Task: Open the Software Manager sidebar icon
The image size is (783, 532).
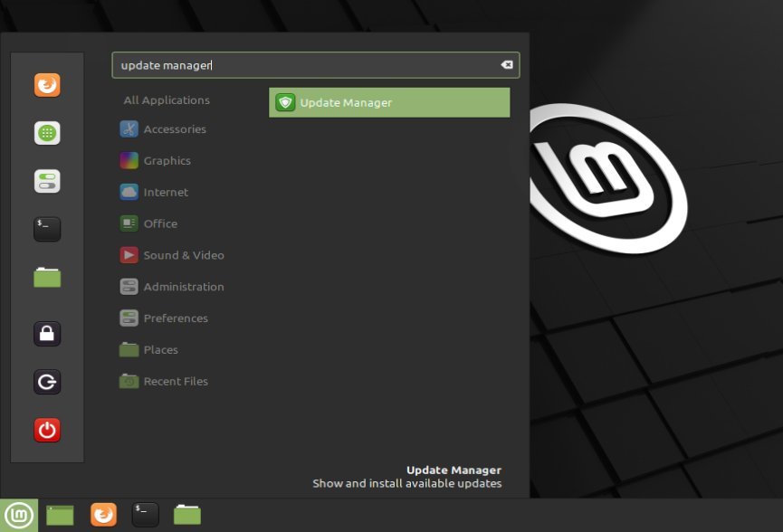Action: [x=46, y=133]
